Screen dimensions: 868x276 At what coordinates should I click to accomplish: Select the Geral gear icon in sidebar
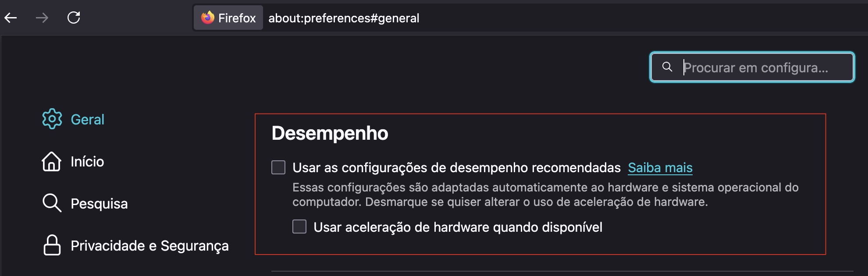click(52, 119)
